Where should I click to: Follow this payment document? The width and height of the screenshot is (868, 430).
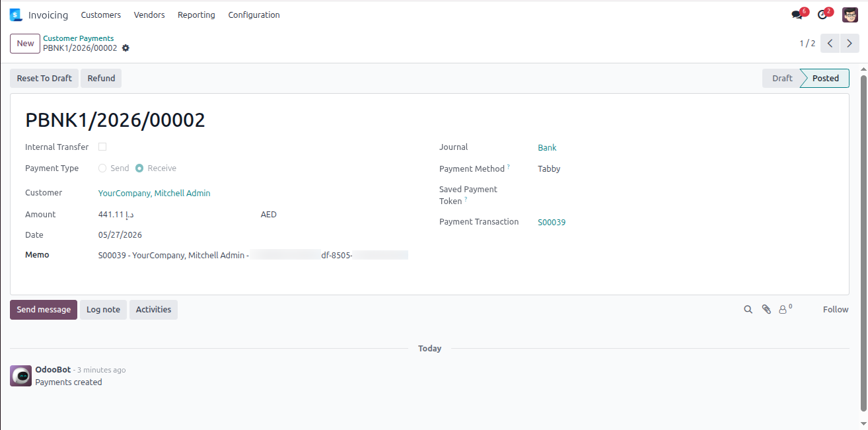[836, 309]
